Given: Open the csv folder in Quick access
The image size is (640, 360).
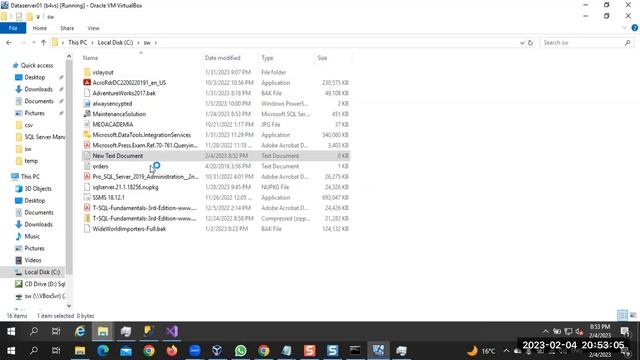Looking at the screenshot, I should tap(29, 125).
